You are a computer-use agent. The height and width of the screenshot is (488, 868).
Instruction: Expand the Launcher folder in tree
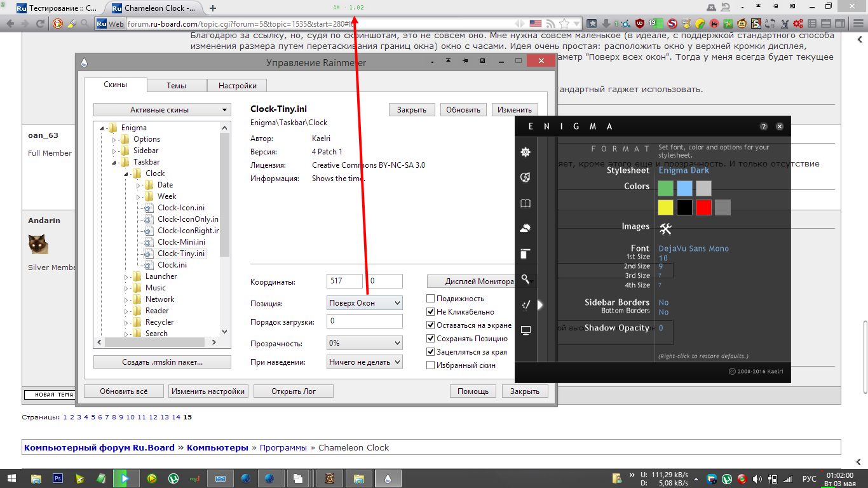[127, 276]
